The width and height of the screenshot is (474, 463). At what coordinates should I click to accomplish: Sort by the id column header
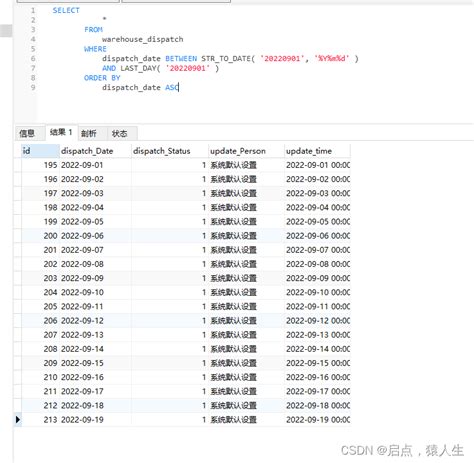pyautogui.click(x=40, y=151)
